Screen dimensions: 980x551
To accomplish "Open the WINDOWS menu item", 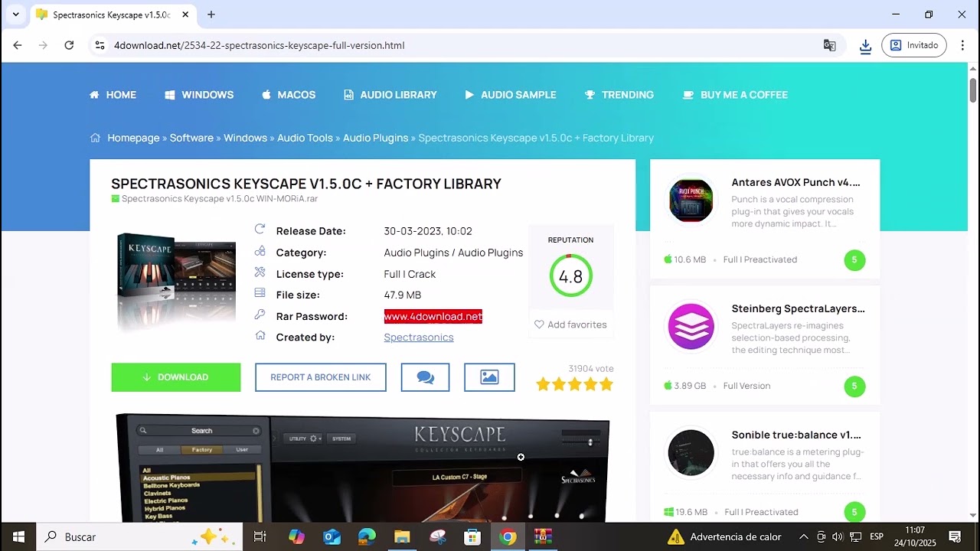I will coord(199,95).
